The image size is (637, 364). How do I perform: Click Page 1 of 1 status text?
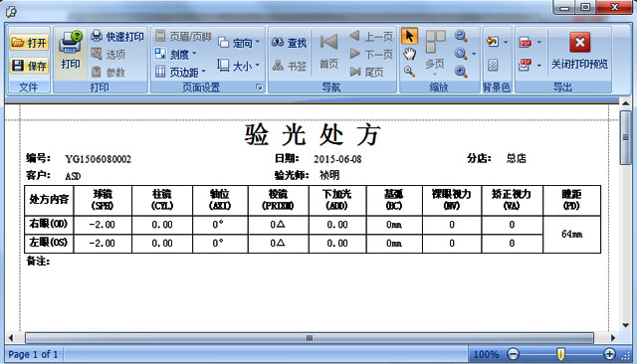(33, 354)
